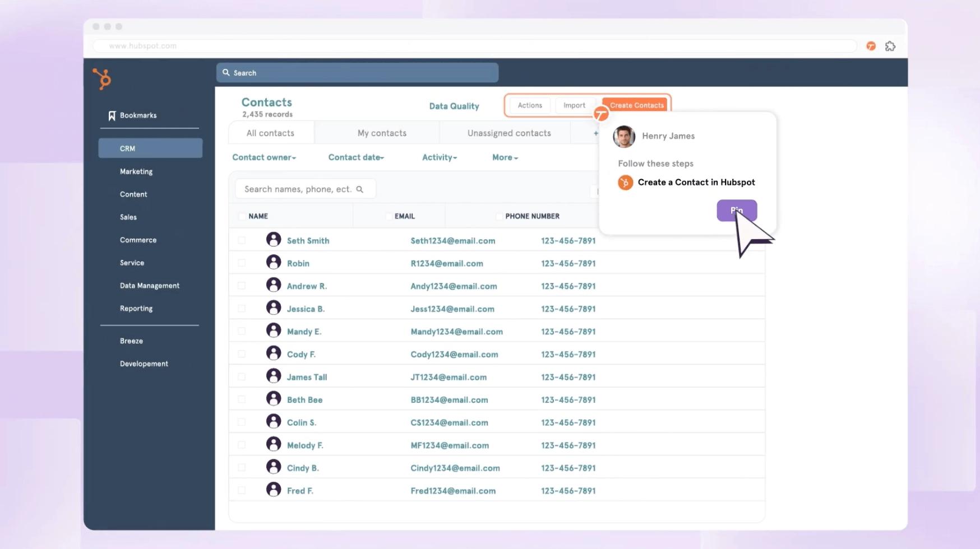980x549 pixels.
Task: Click the Tango badge on Create Contacts
Action: click(x=601, y=114)
